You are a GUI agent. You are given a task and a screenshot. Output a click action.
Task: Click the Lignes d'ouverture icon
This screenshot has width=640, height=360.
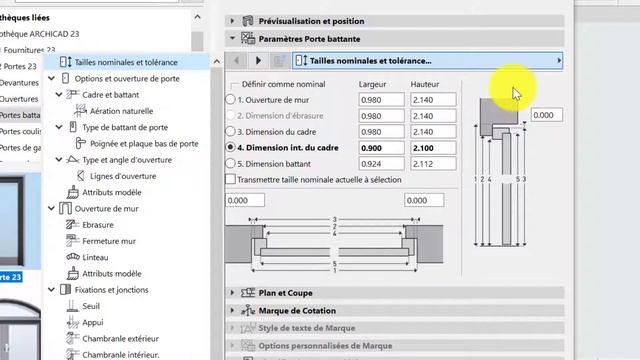pos(80,176)
